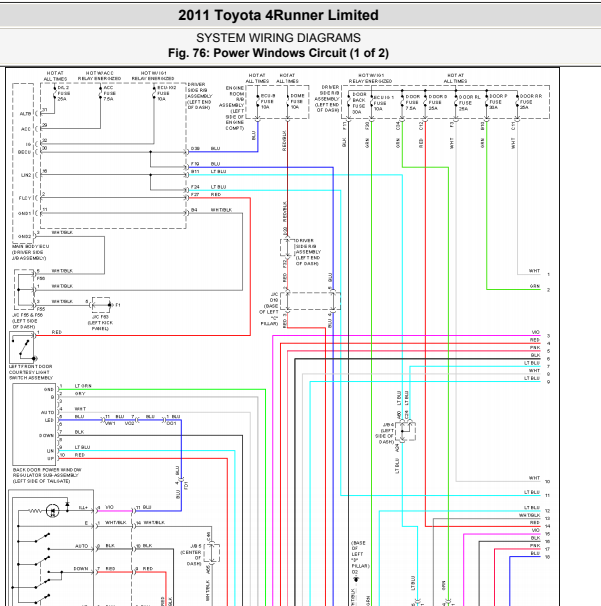Screen dimensions: 601x606
Task: Click the B4 WHT/BLK connector label
Action: coord(211,210)
